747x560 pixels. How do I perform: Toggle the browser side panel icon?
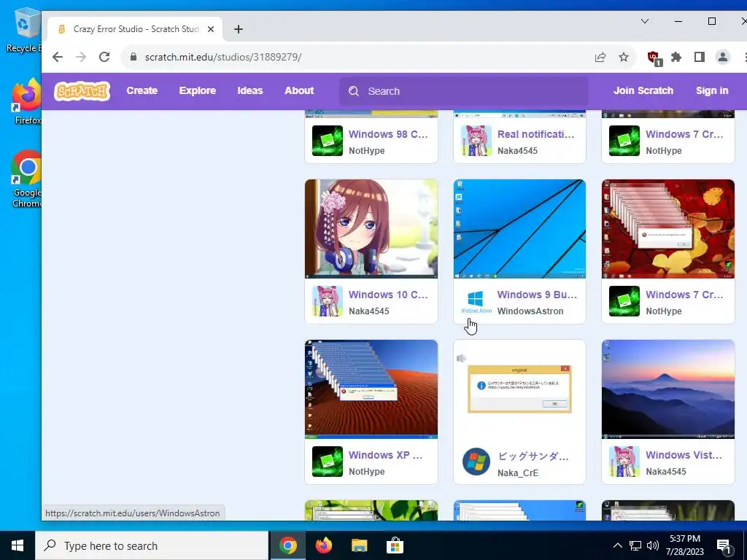tap(700, 57)
